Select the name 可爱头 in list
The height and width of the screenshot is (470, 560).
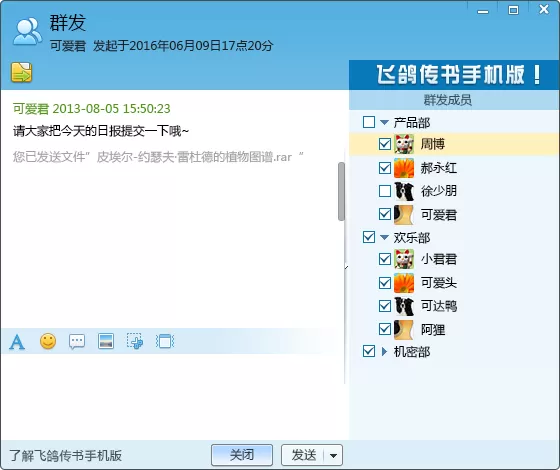(x=439, y=283)
